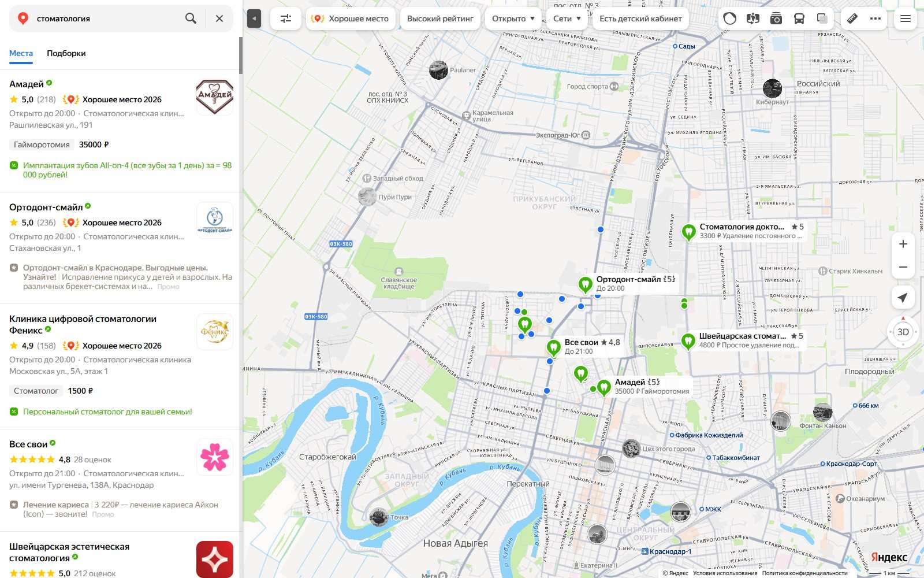Click the Кибернаут photo marker
This screenshot has width=924, height=578.
[772, 88]
